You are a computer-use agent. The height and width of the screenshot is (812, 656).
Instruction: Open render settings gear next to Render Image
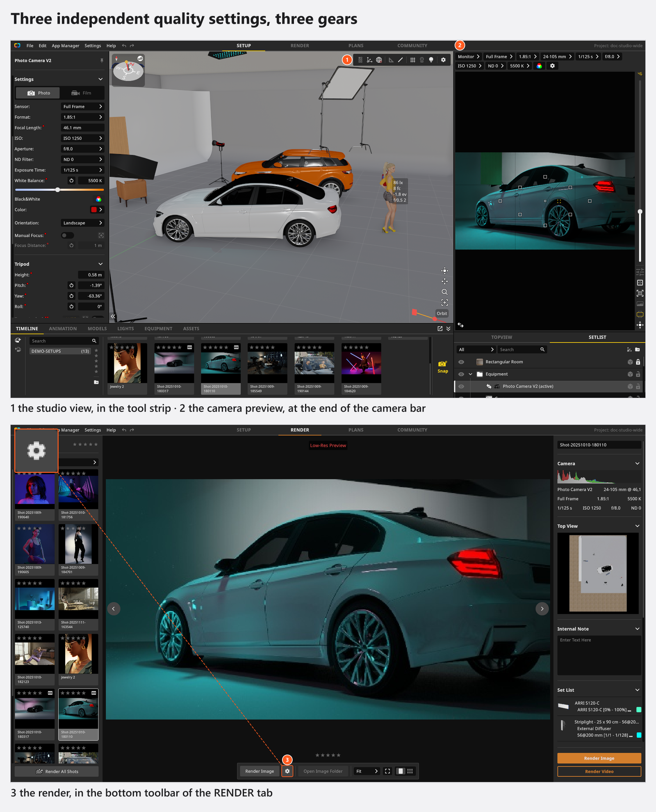(287, 771)
